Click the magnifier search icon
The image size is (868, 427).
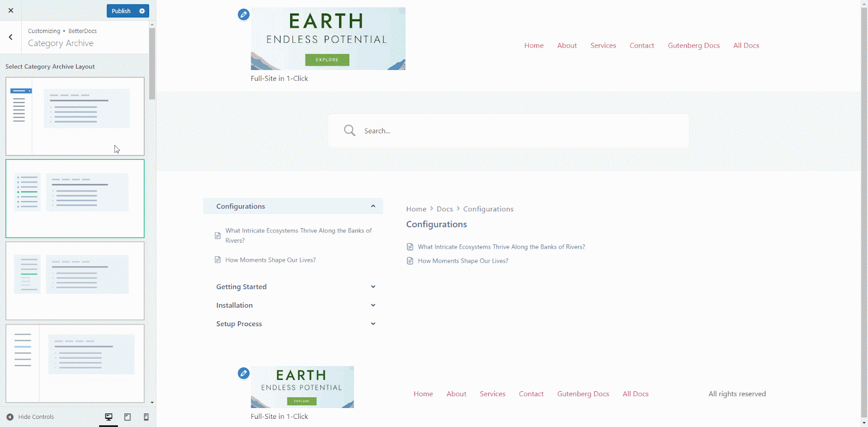349,131
